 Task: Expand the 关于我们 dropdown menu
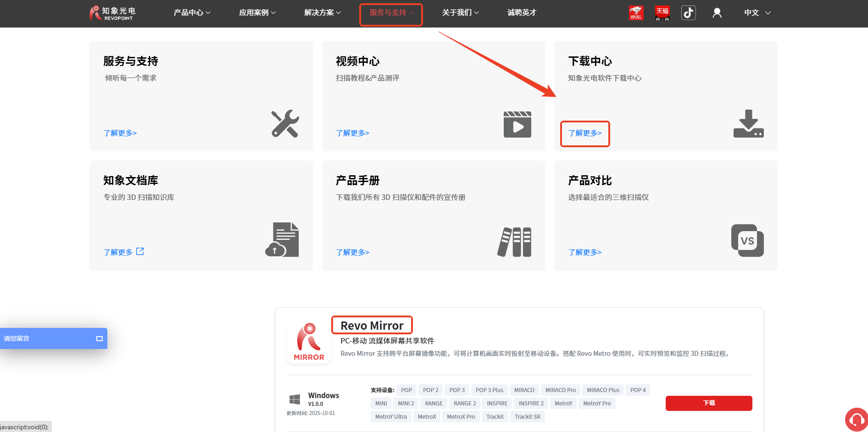click(460, 13)
